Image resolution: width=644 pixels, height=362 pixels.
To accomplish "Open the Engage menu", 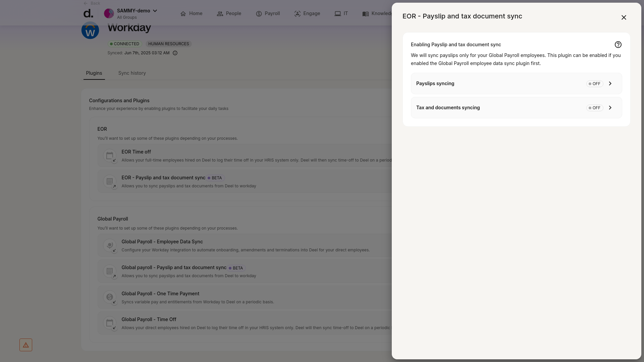I will (307, 13).
